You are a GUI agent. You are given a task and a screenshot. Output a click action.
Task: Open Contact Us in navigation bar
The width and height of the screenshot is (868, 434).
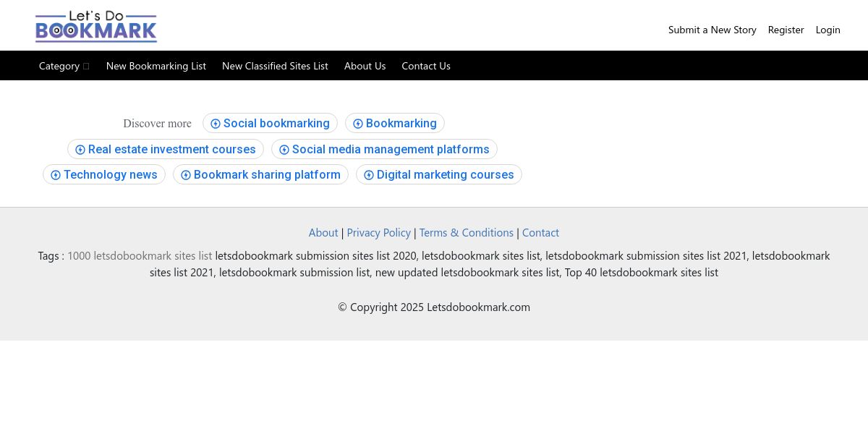click(x=426, y=66)
